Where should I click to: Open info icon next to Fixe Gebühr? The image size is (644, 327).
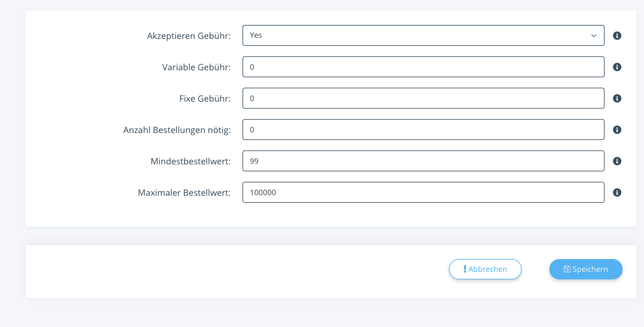(617, 98)
